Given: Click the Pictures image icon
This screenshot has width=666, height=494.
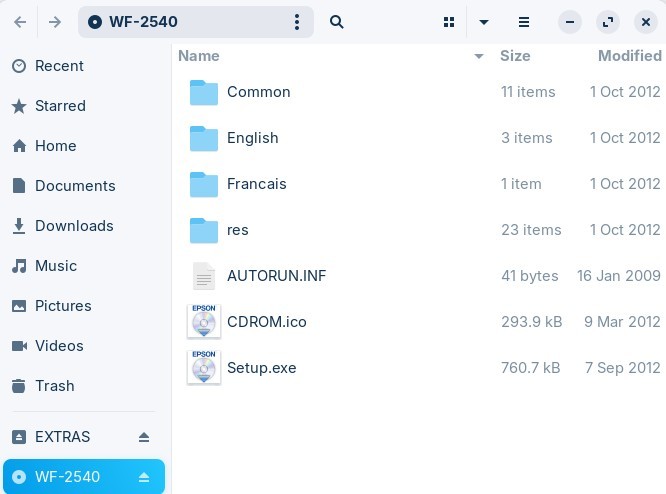Looking at the screenshot, I should coord(19,306).
